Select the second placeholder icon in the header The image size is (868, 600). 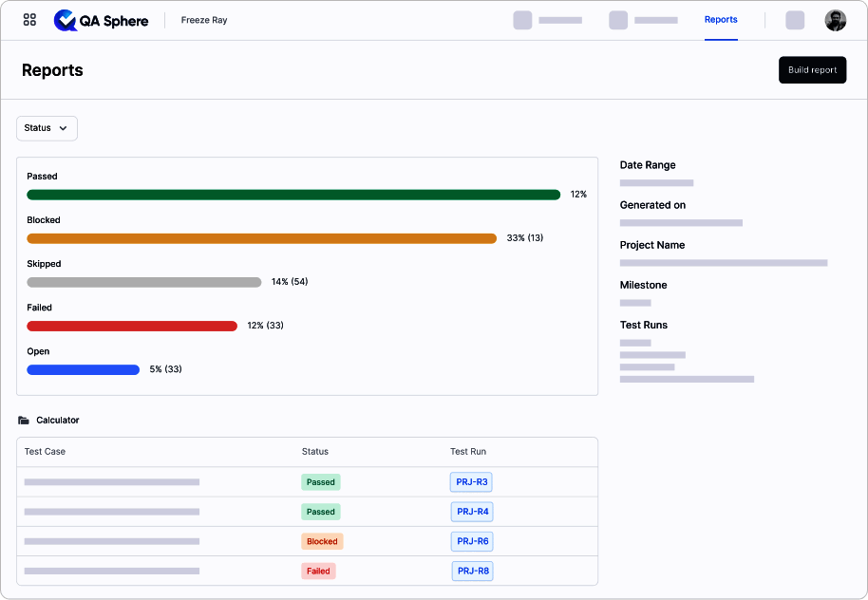point(617,19)
